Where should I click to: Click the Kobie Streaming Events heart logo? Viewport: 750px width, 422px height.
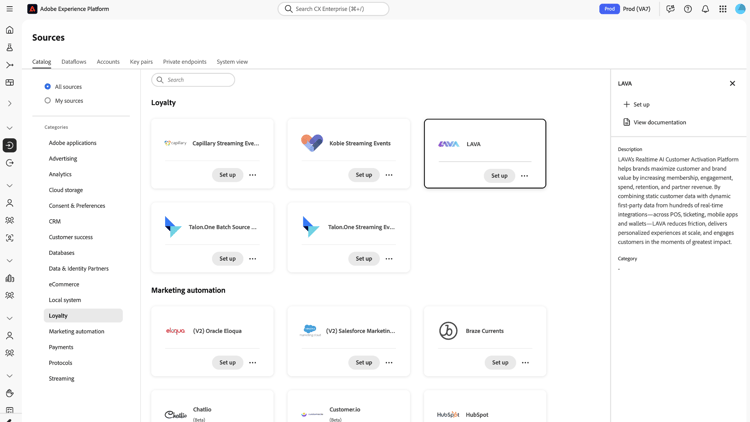click(312, 143)
